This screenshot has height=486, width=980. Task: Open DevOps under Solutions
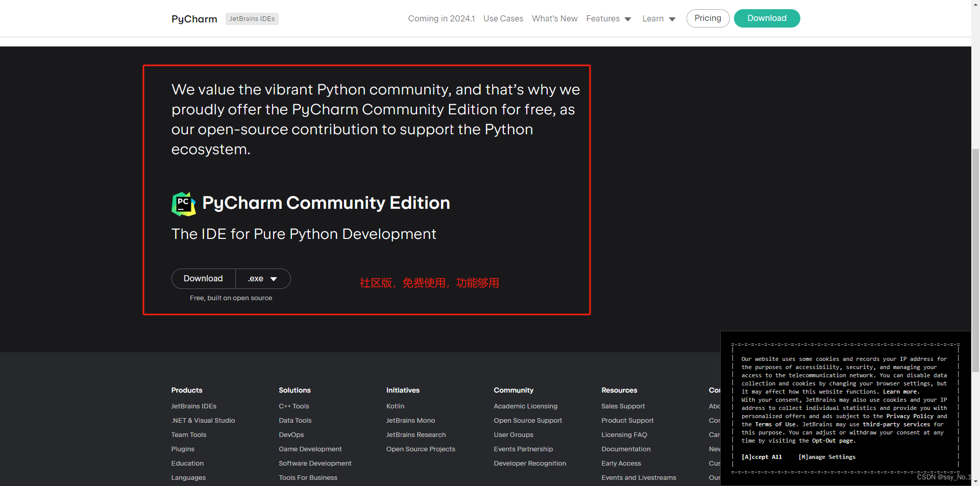click(291, 435)
